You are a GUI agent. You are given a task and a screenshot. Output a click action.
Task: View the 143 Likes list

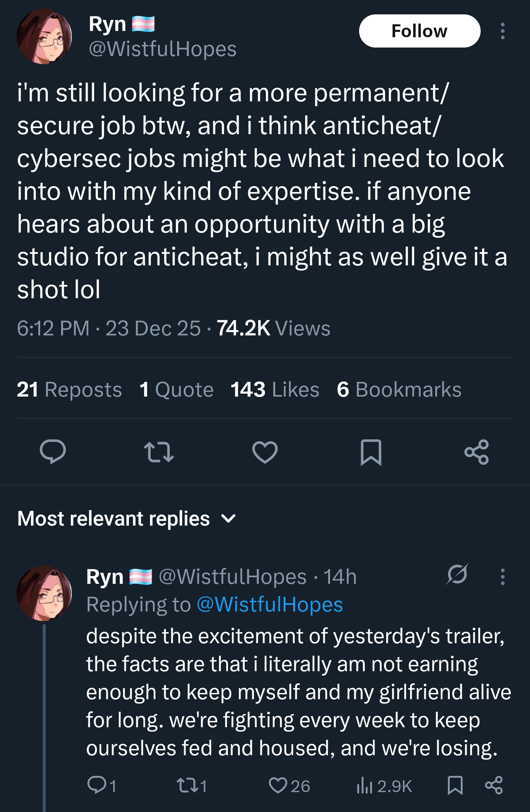point(275,390)
